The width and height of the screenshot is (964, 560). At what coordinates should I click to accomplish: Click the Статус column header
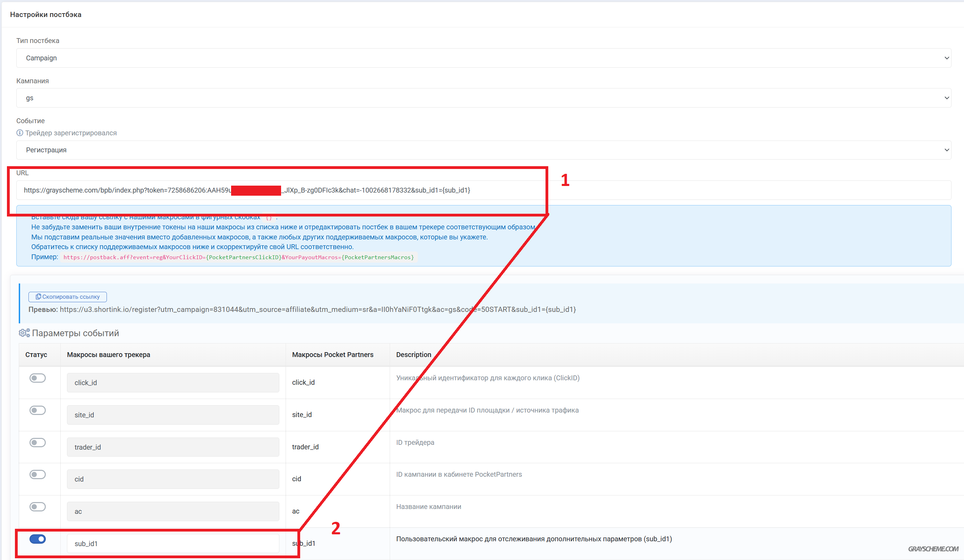pyautogui.click(x=36, y=355)
